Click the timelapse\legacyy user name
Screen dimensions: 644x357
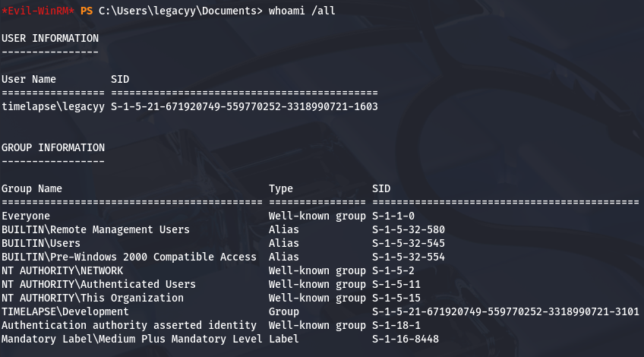tap(53, 106)
